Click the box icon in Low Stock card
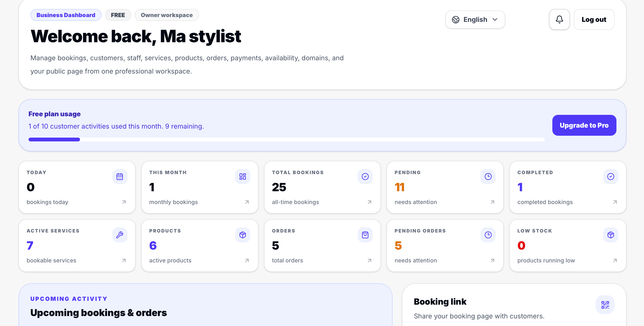The image size is (644, 326). [611, 235]
